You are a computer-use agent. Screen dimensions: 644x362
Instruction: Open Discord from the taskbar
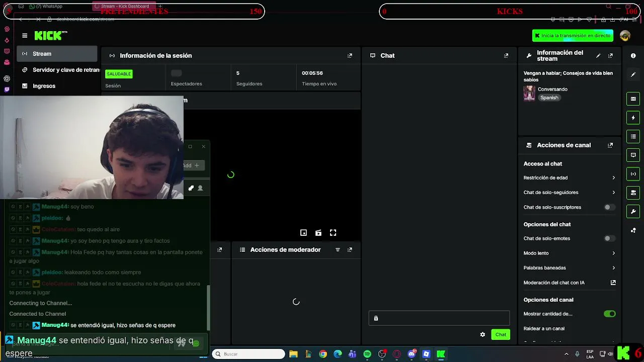pos(412,354)
